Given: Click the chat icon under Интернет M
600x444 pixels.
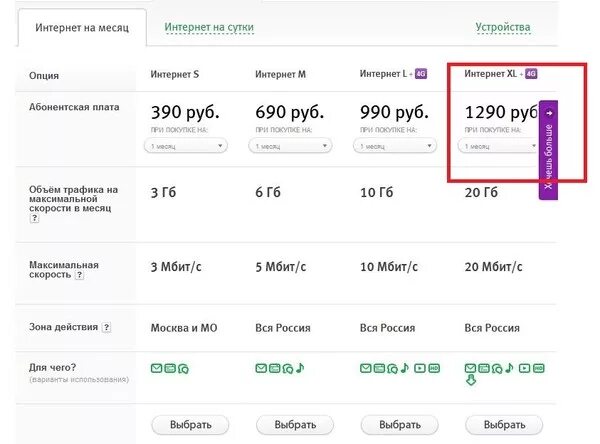Looking at the screenshot, I should [288, 369].
